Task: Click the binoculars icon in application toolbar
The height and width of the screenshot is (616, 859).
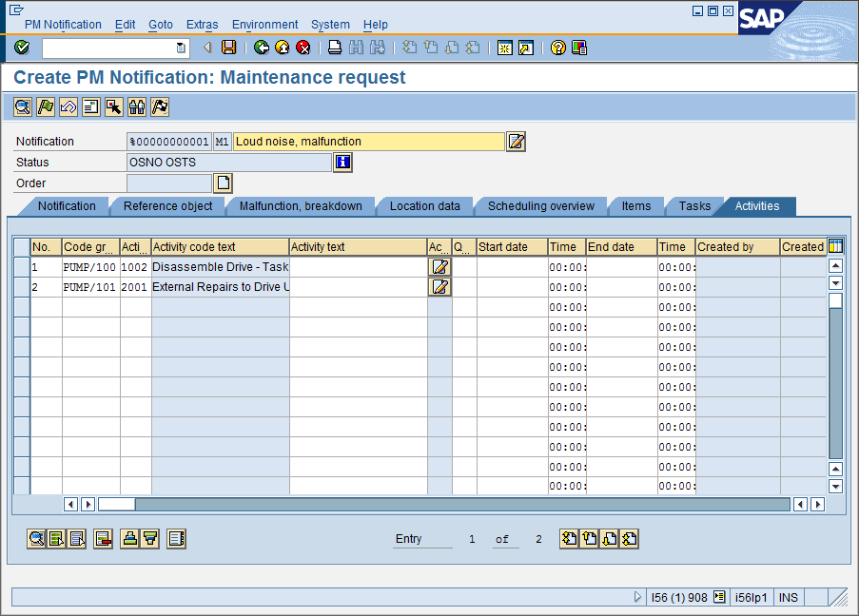Action: pyautogui.click(x=137, y=106)
